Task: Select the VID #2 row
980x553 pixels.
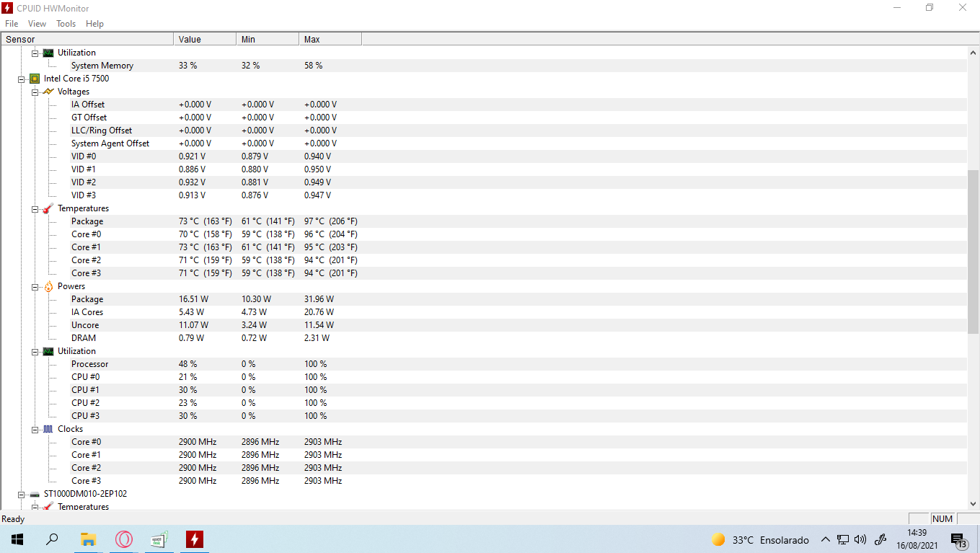Action: pos(518,182)
